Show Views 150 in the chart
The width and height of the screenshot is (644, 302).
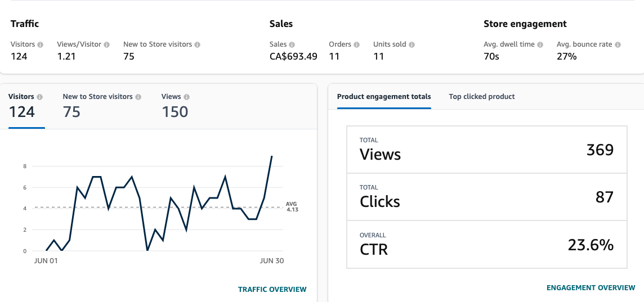tap(175, 106)
